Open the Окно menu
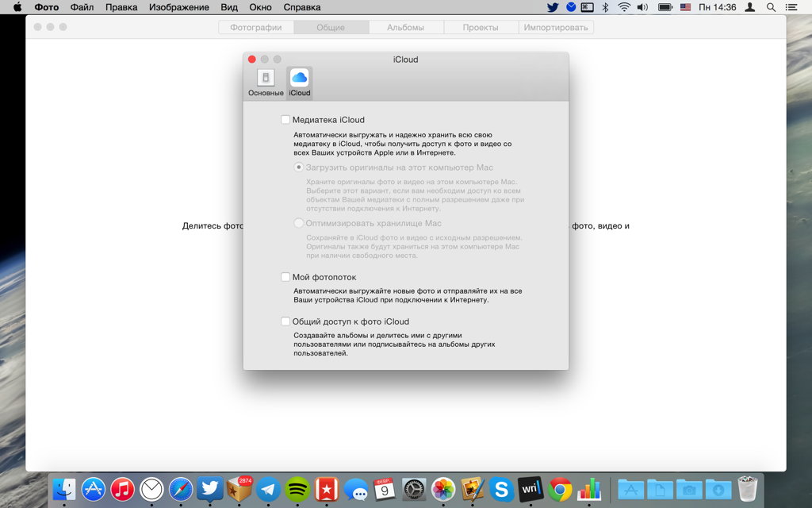The width and height of the screenshot is (812, 508). [x=260, y=7]
